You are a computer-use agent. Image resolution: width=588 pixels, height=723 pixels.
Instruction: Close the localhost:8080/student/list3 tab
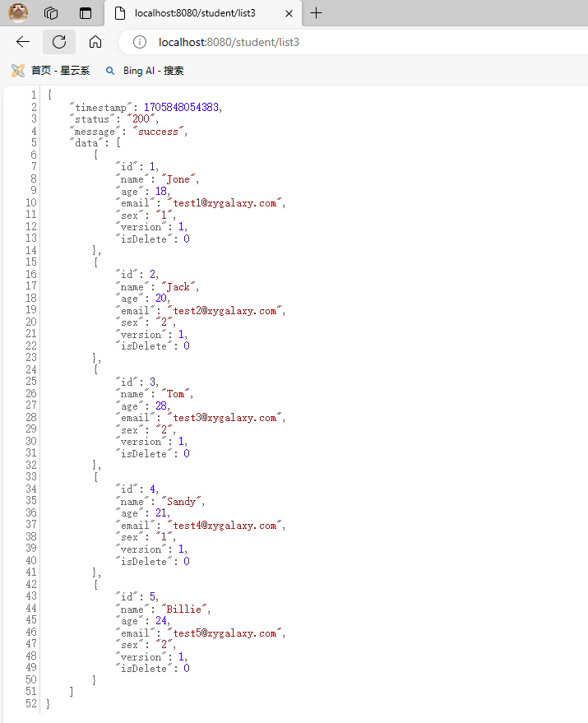click(x=287, y=13)
